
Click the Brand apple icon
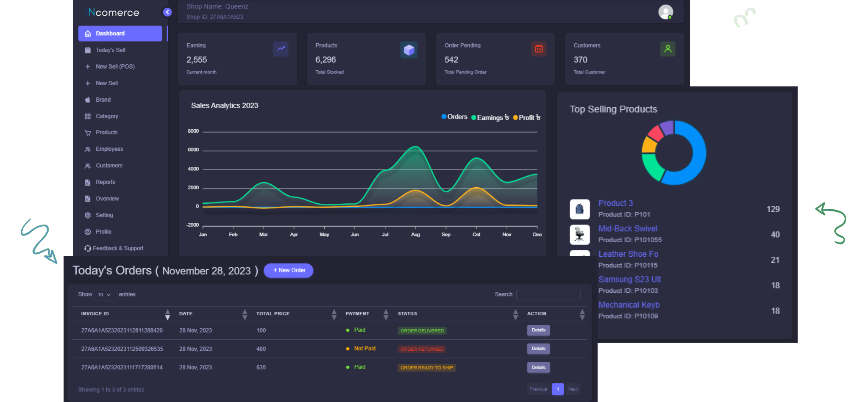click(x=88, y=100)
